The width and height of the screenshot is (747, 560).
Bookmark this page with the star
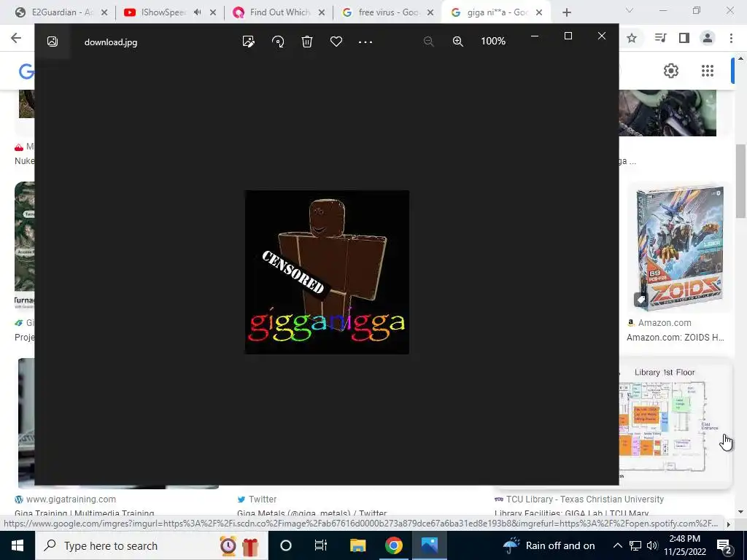click(632, 38)
